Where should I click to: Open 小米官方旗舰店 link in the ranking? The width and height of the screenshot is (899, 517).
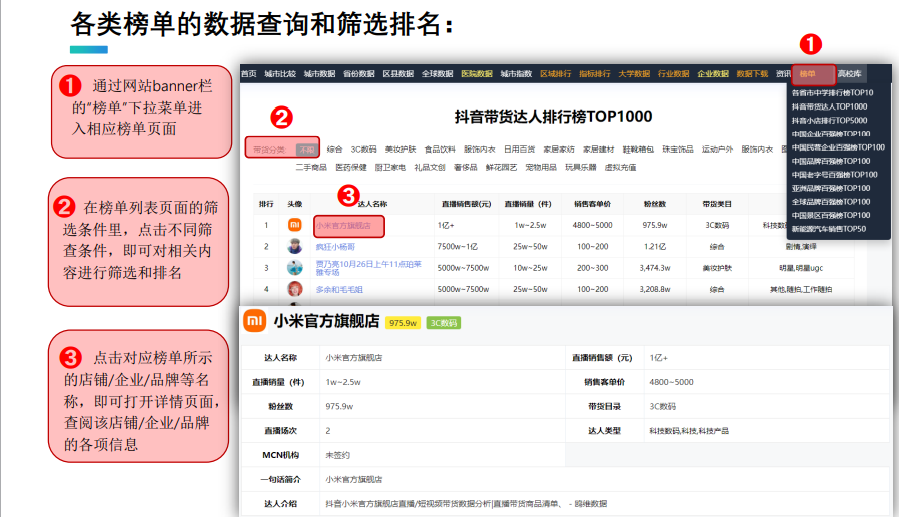coord(343,226)
